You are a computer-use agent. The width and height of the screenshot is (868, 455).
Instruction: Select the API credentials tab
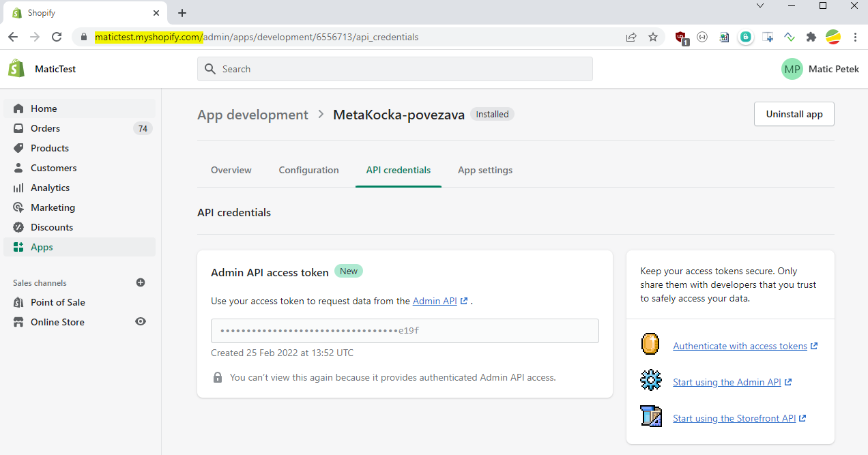coord(399,170)
